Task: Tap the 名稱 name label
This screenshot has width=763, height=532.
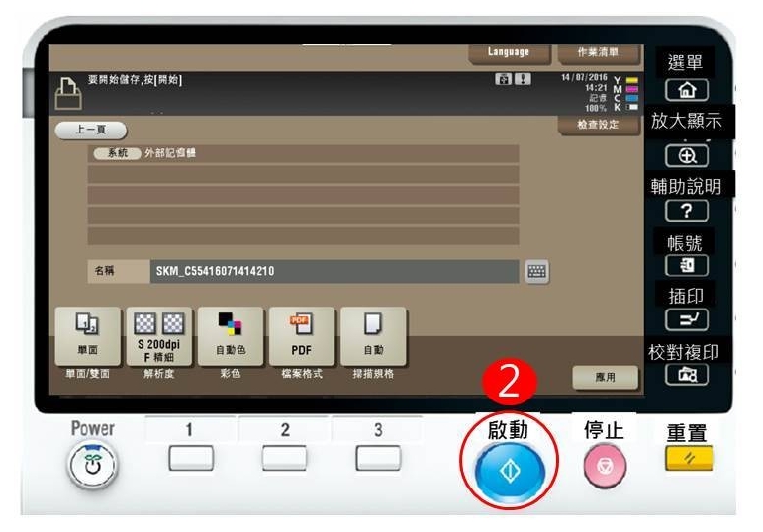Action: click(104, 271)
